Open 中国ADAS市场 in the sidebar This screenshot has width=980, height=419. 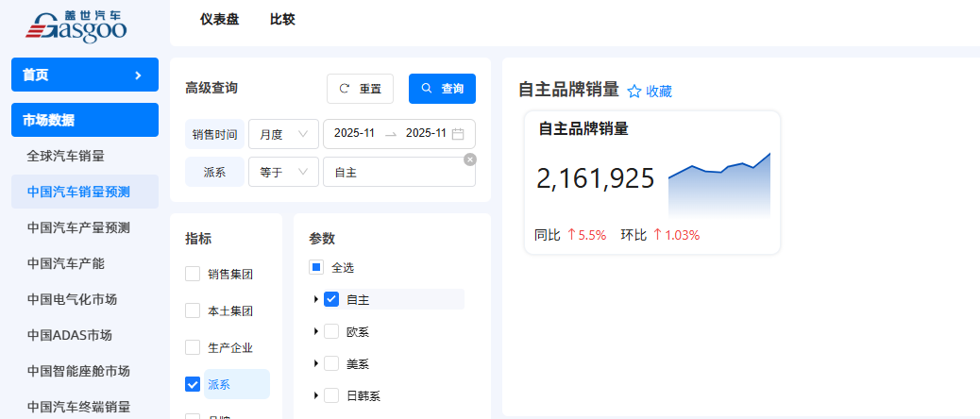point(69,335)
